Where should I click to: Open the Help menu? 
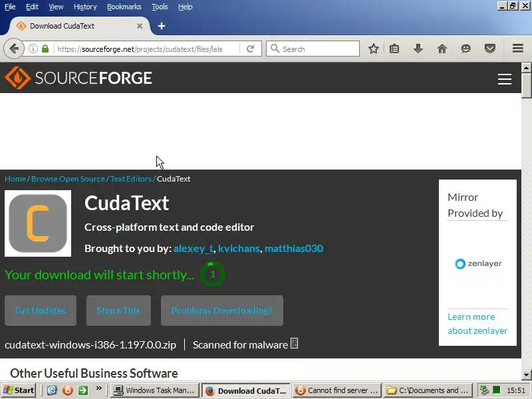pyautogui.click(x=186, y=7)
